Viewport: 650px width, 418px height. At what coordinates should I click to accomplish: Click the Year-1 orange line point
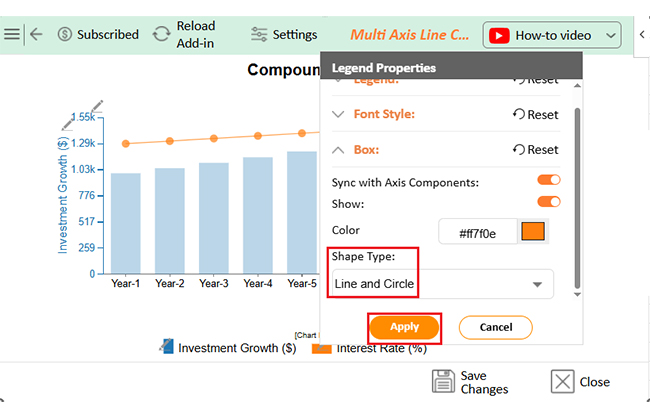coord(126,143)
